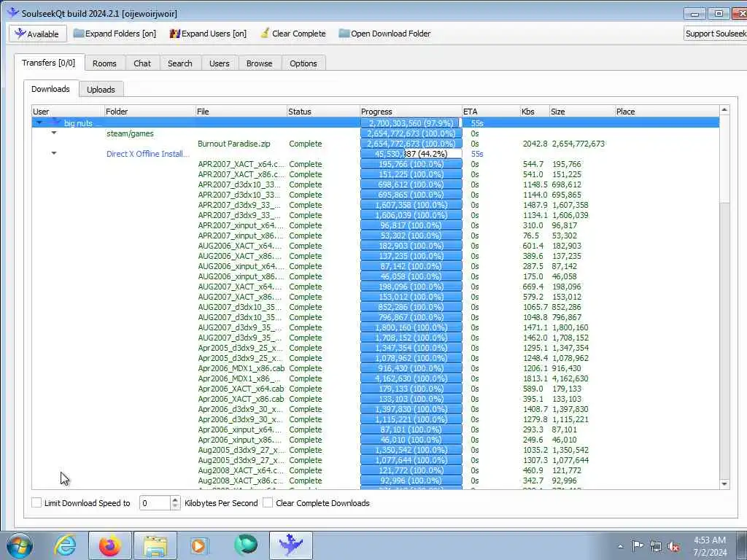The width and height of the screenshot is (747, 560).
Task: Click scrollbar down arrow in downloads list
Action: tap(724, 484)
